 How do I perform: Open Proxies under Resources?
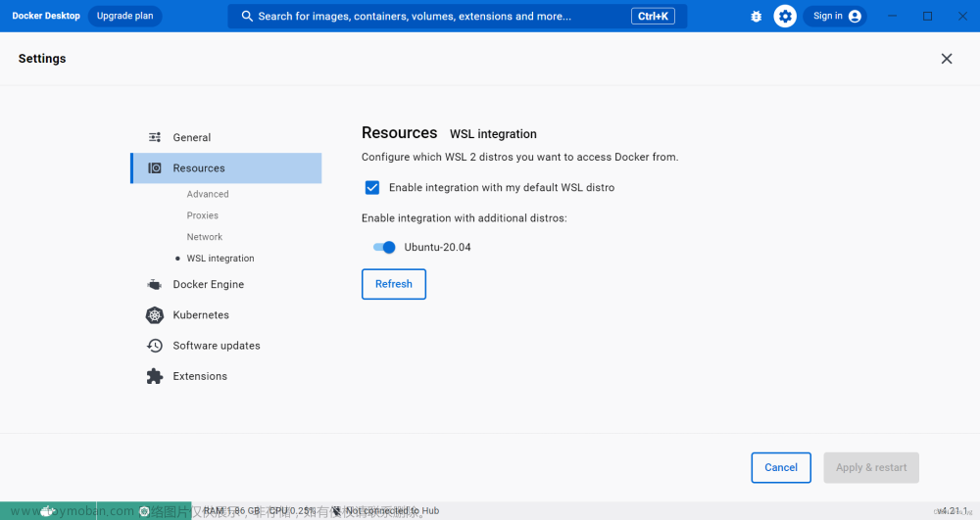click(203, 215)
